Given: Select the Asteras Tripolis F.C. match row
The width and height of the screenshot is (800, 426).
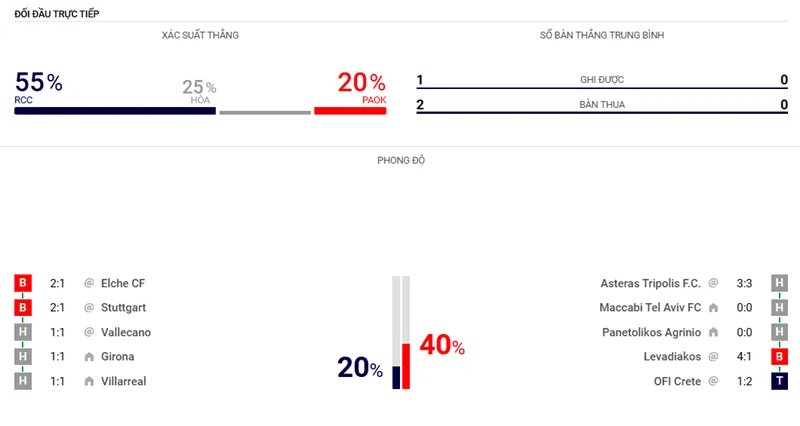Looking at the screenshot, I should (x=650, y=284).
